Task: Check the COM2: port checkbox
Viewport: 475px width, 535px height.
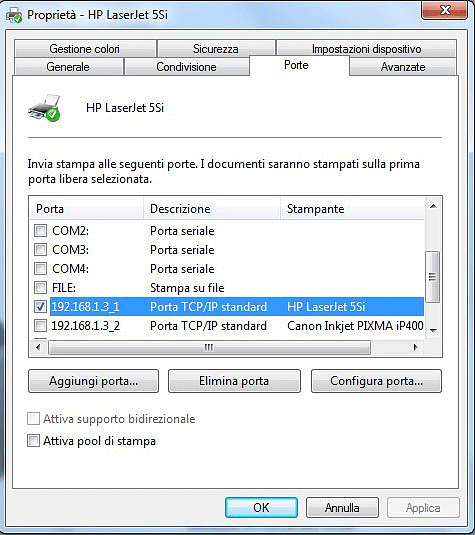Action: click(40, 231)
